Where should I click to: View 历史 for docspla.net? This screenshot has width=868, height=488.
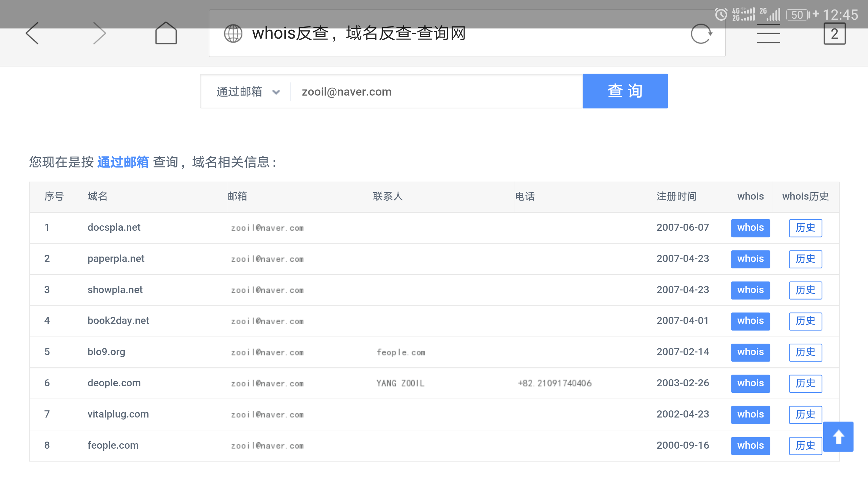(x=805, y=228)
